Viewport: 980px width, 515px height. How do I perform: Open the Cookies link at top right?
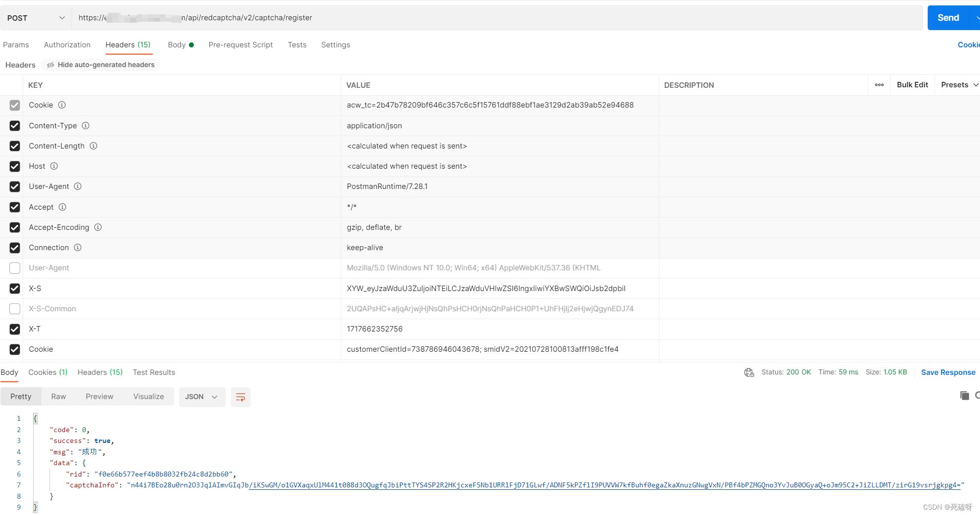(x=969, y=45)
